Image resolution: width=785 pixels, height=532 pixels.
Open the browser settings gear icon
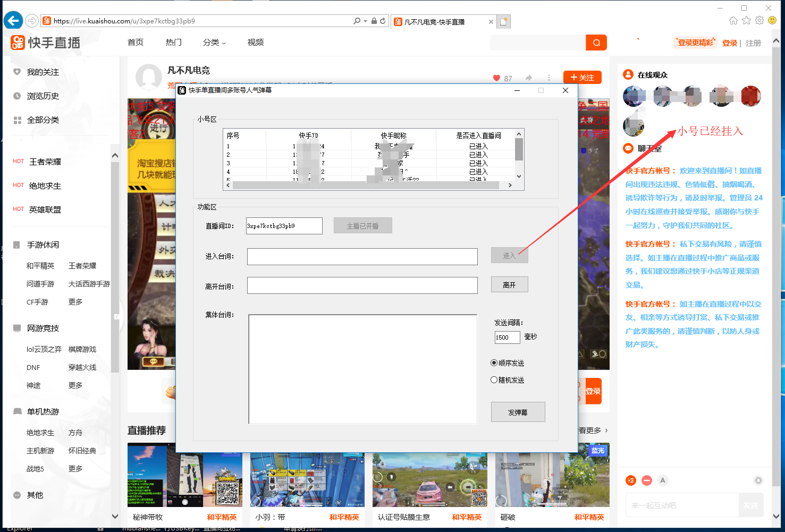[759, 20]
